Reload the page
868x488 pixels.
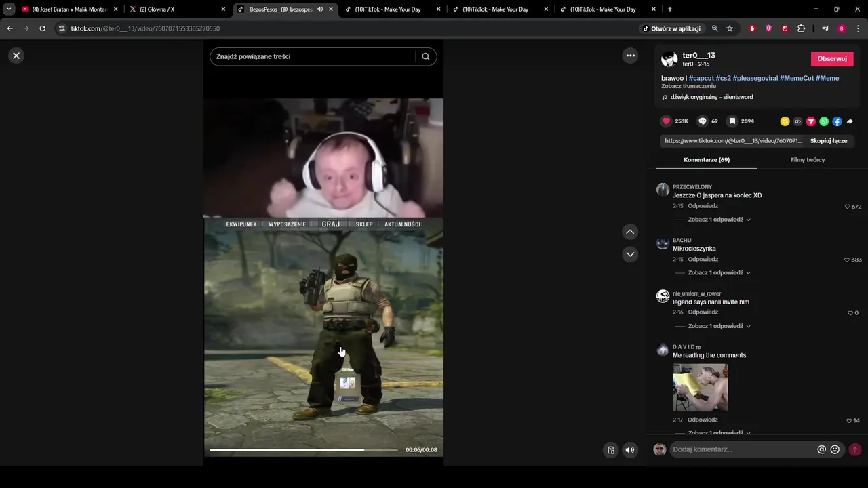[42, 28]
